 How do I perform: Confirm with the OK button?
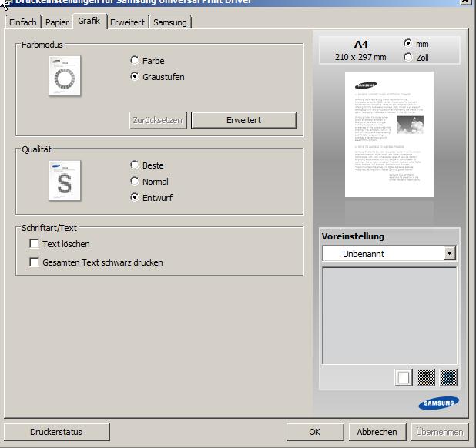[315, 432]
